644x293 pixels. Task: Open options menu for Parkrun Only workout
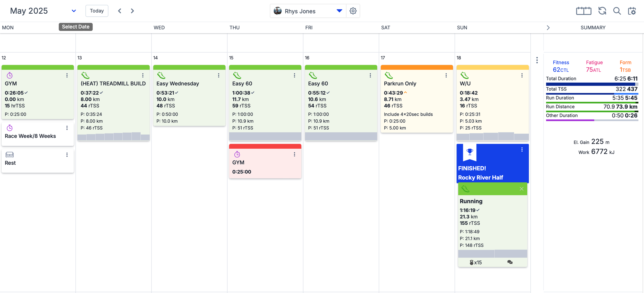click(446, 75)
